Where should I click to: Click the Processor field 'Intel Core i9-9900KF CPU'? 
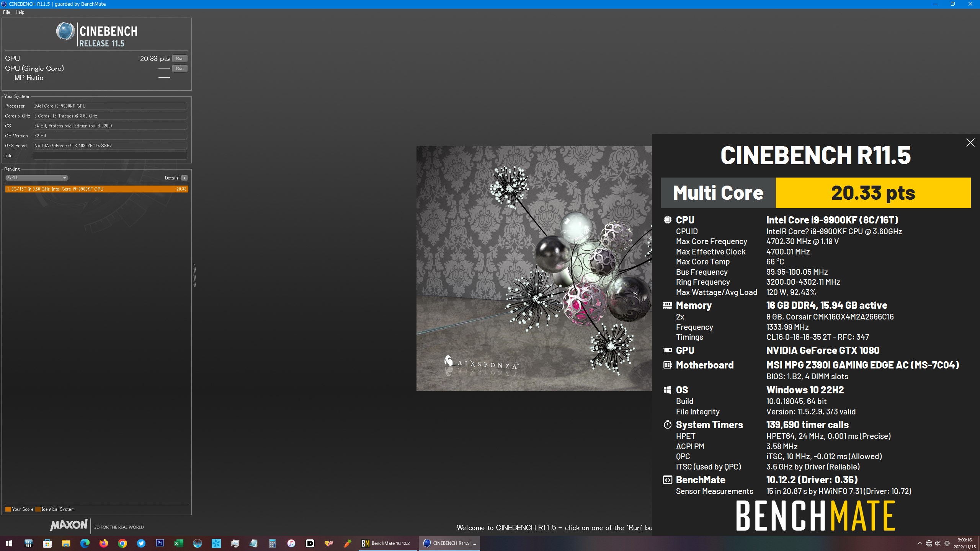tap(110, 106)
